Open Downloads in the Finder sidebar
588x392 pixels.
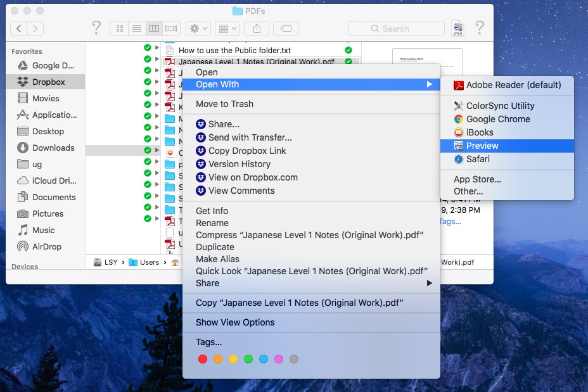(x=53, y=148)
